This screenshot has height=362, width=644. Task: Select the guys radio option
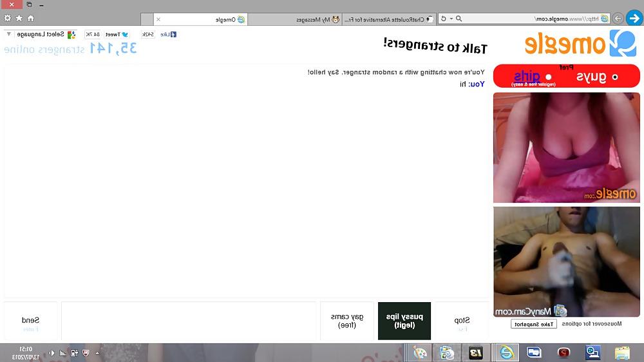[615, 77]
